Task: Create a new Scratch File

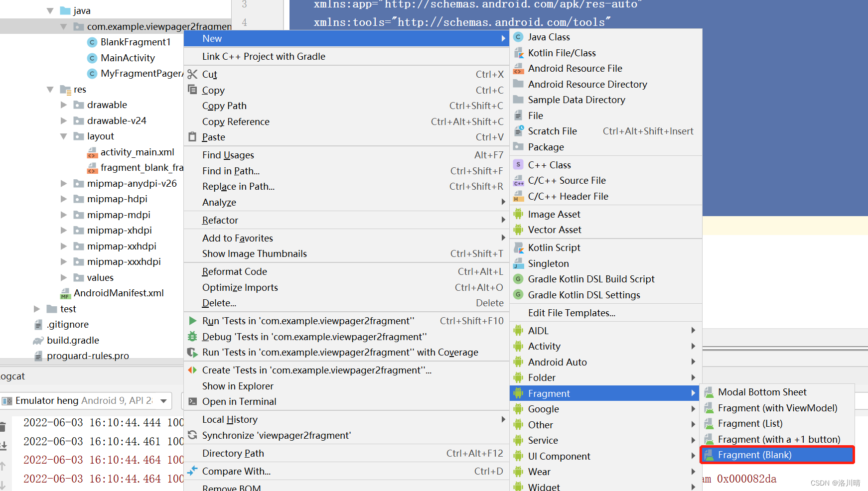Action: pyautogui.click(x=552, y=131)
